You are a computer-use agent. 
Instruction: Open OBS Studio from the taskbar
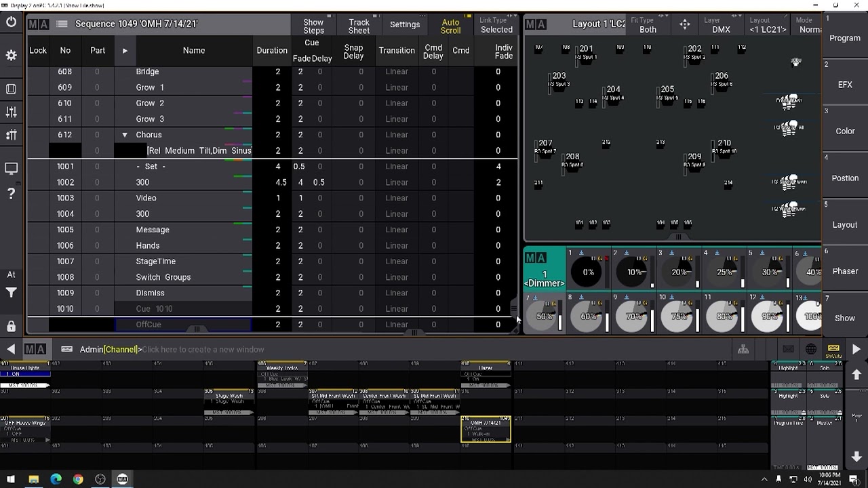click(x=100, y=479)
